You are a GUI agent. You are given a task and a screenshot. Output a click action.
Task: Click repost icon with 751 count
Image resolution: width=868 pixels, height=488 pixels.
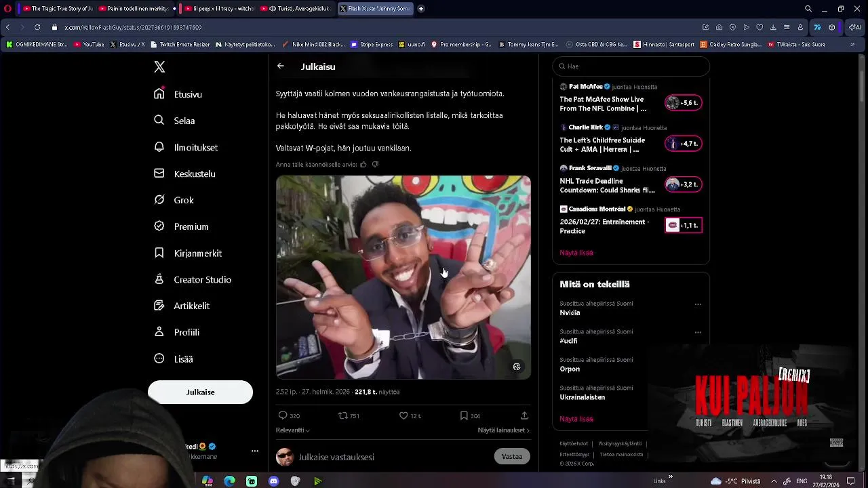click(x=342, y=415)
